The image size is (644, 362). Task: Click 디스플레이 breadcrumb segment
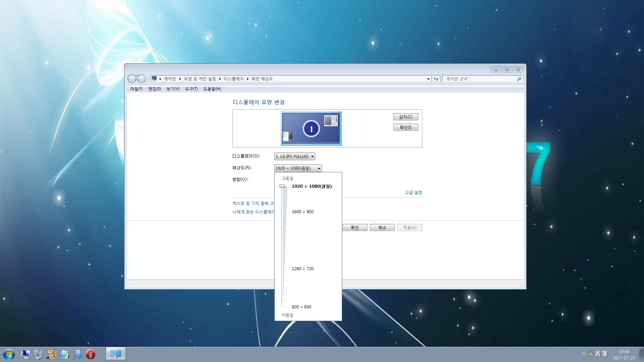(x=234, y=79)
